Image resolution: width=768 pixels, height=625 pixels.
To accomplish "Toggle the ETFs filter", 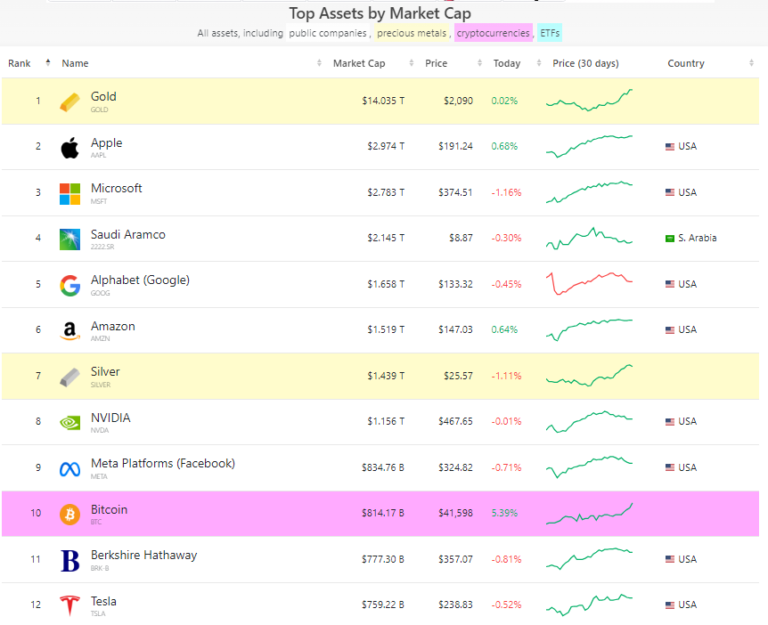I will (549, 33).
